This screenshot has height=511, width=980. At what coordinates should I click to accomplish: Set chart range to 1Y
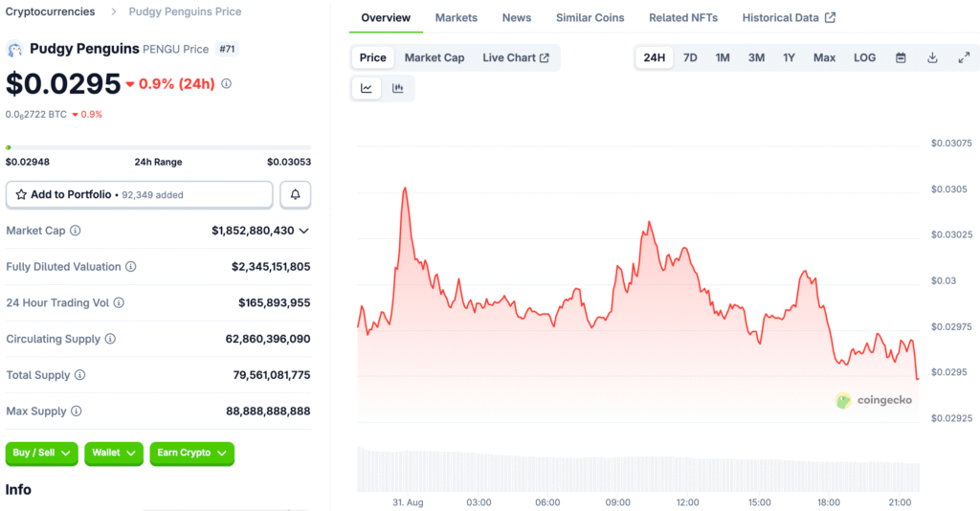coord(789,57)
